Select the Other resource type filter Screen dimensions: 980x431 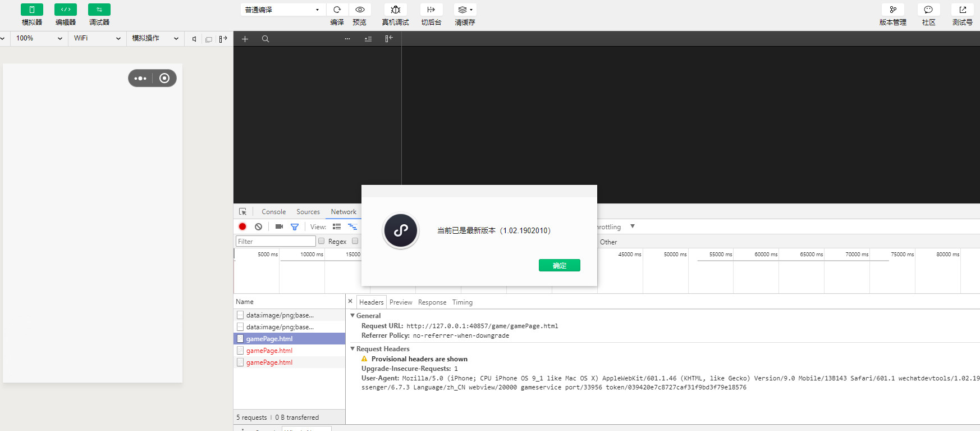click(x=608, y=242)
